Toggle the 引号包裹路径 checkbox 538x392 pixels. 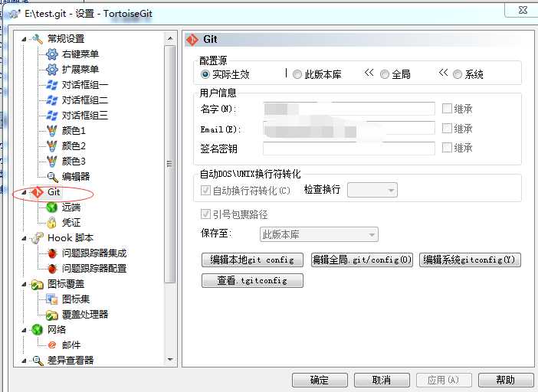click(205, 214)
